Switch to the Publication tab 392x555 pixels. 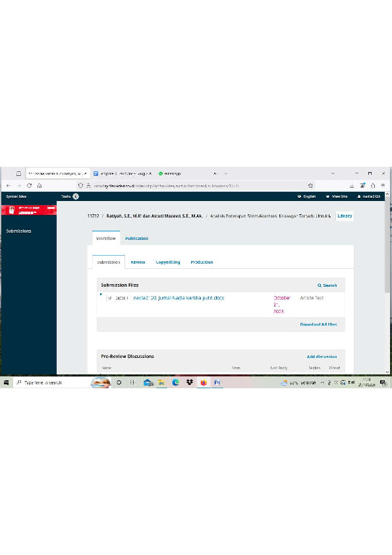136,238
